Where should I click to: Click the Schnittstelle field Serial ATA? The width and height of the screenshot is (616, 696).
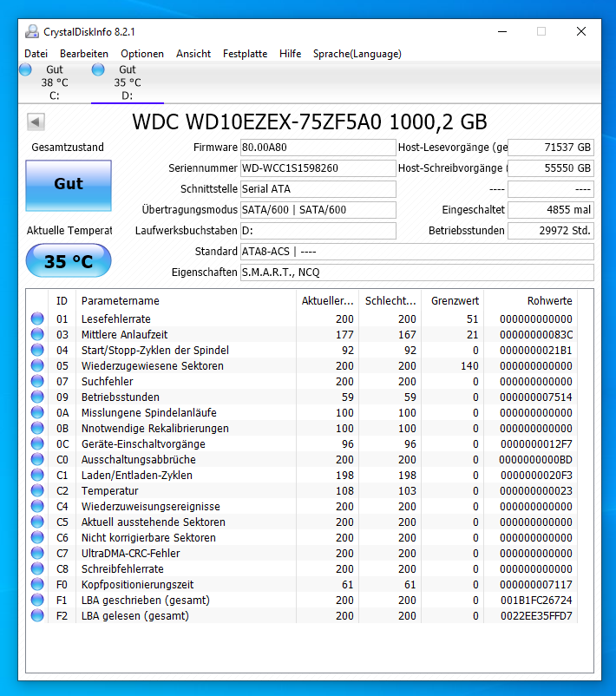click(318, 189)
